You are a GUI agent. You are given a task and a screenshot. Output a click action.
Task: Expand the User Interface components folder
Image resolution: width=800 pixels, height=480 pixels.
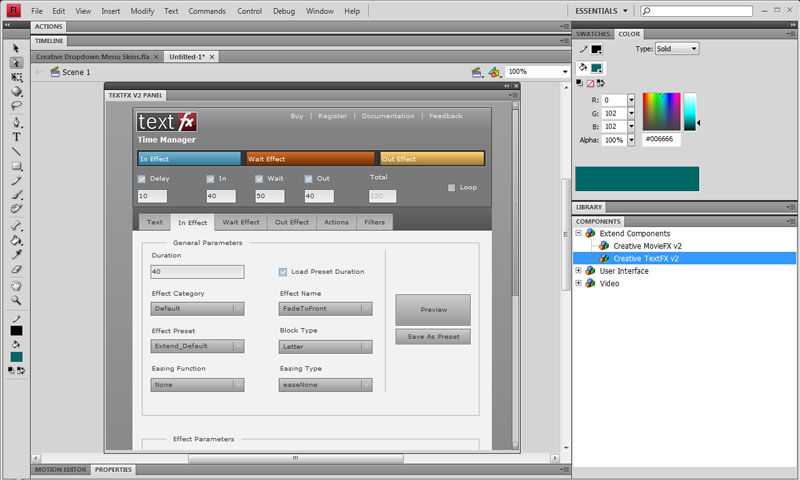(x=579, y=270)
